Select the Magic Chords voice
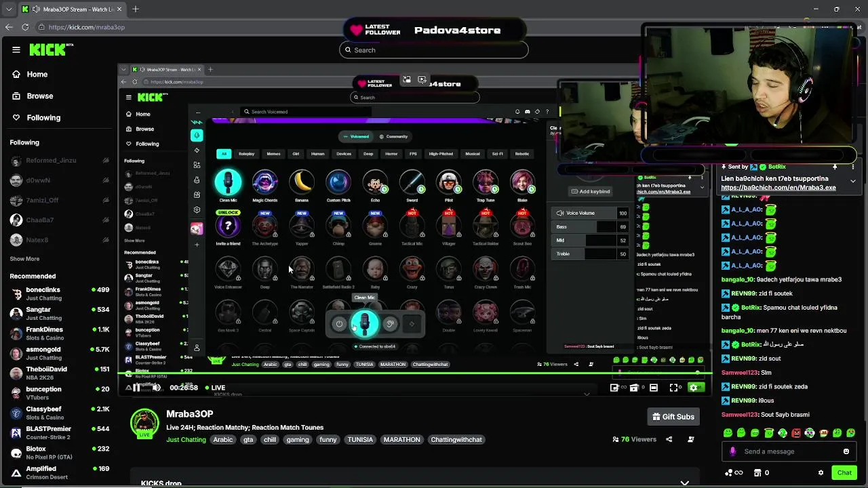 264,182
